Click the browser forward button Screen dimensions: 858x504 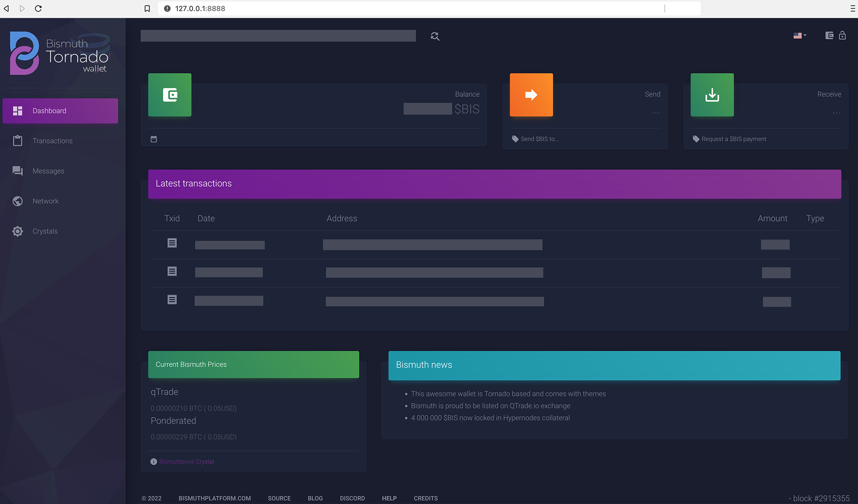tap(22, 9)
